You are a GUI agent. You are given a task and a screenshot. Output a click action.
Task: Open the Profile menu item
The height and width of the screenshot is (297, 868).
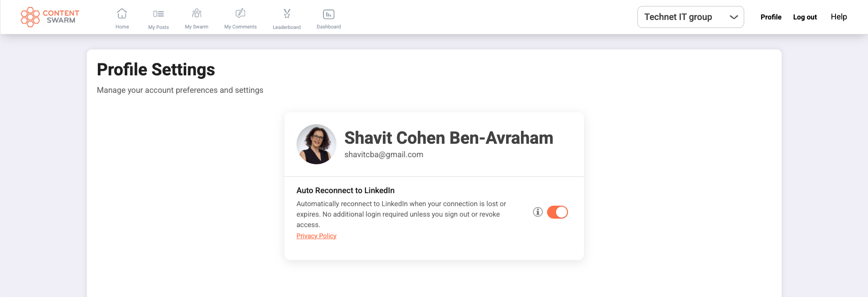tap(771, 17)
